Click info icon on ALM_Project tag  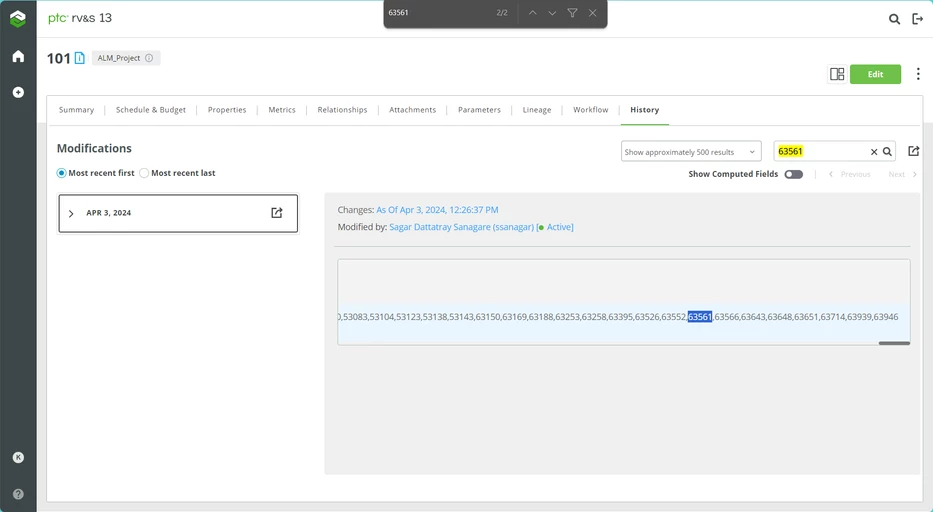coord(149,58)
